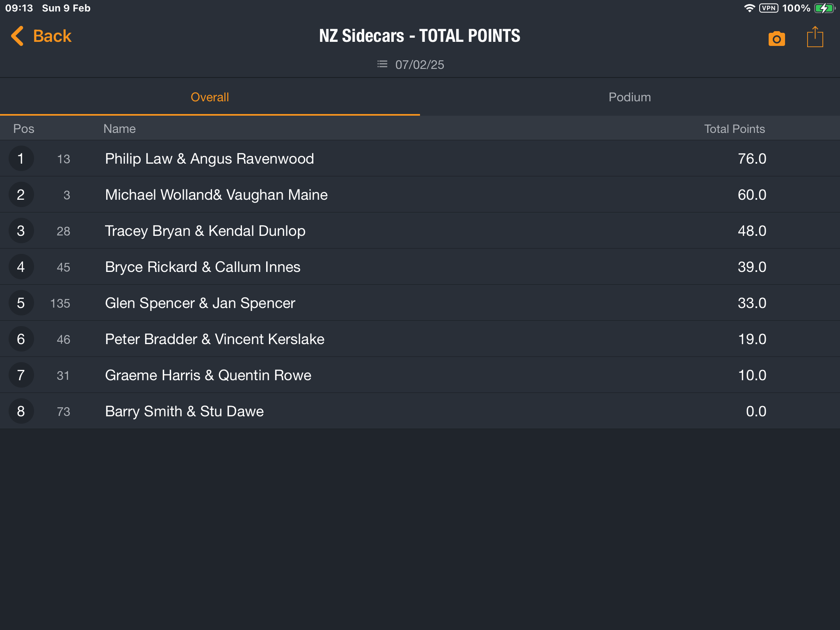Viewport: 840px width, 630px height.
Task: Select the Overall tab
Action: [x=210, y=97]
